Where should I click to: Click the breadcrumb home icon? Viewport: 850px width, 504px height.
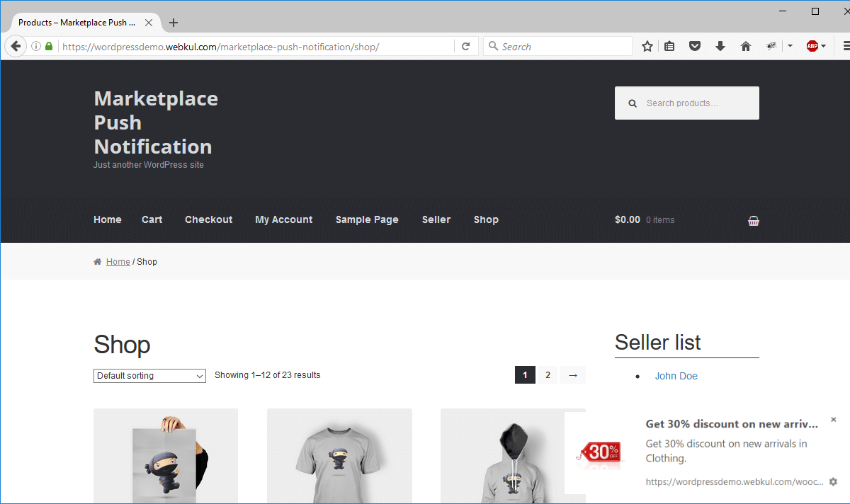(x=97, y=261)
